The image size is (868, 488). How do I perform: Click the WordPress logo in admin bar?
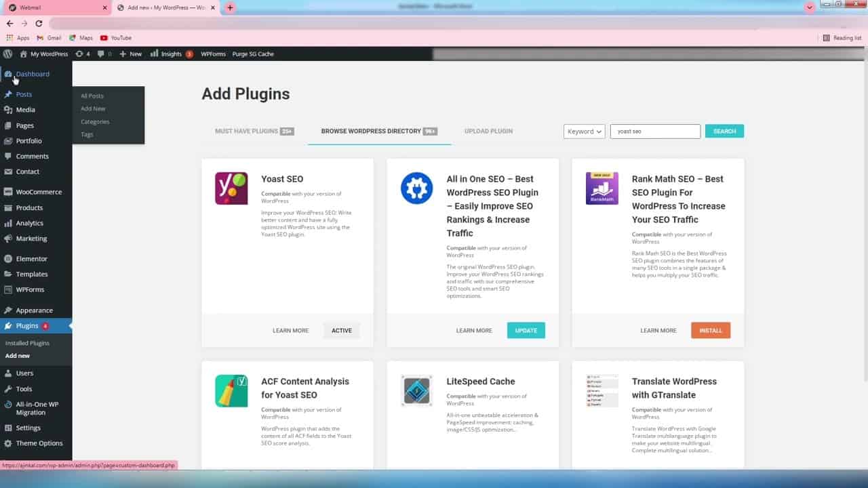(x=8, y=54)
